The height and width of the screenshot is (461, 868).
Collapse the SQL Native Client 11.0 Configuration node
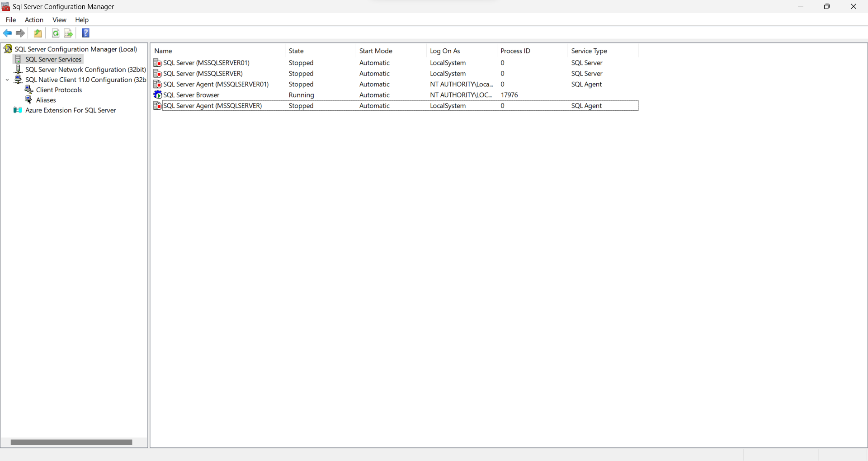7,80
